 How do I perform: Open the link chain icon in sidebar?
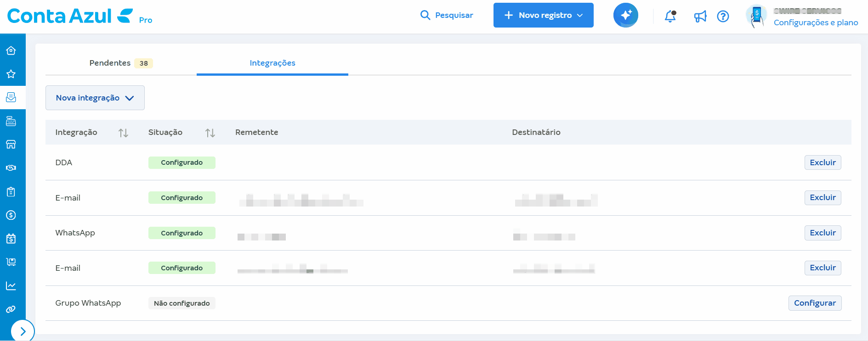click(11, 309)
